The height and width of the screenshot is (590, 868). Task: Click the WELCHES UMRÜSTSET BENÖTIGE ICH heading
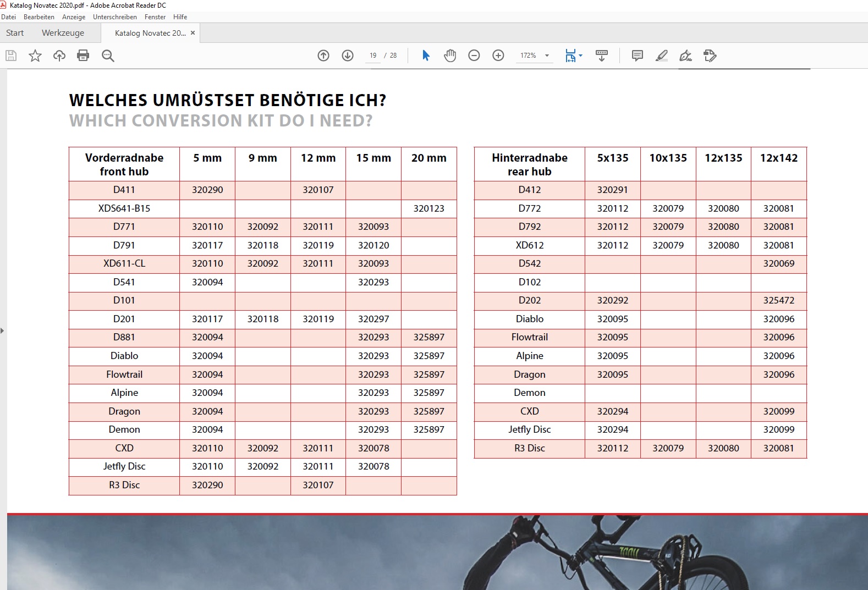coord(228,100)
